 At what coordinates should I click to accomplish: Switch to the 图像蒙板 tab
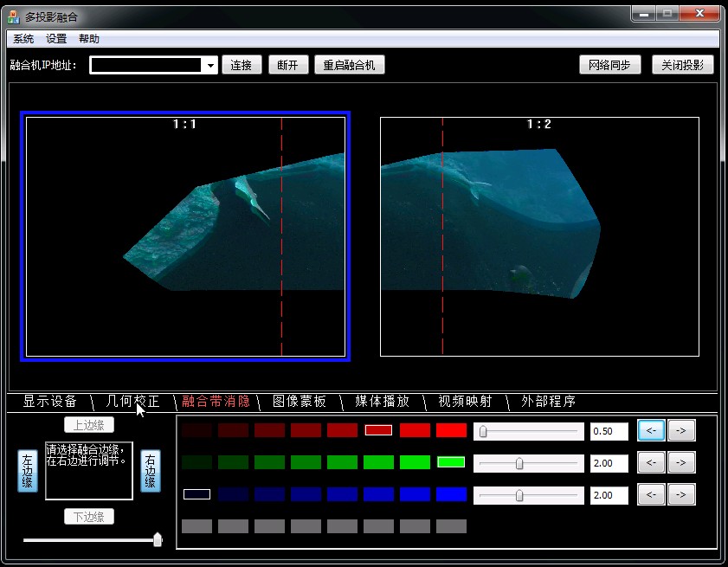tap(300, 401)
